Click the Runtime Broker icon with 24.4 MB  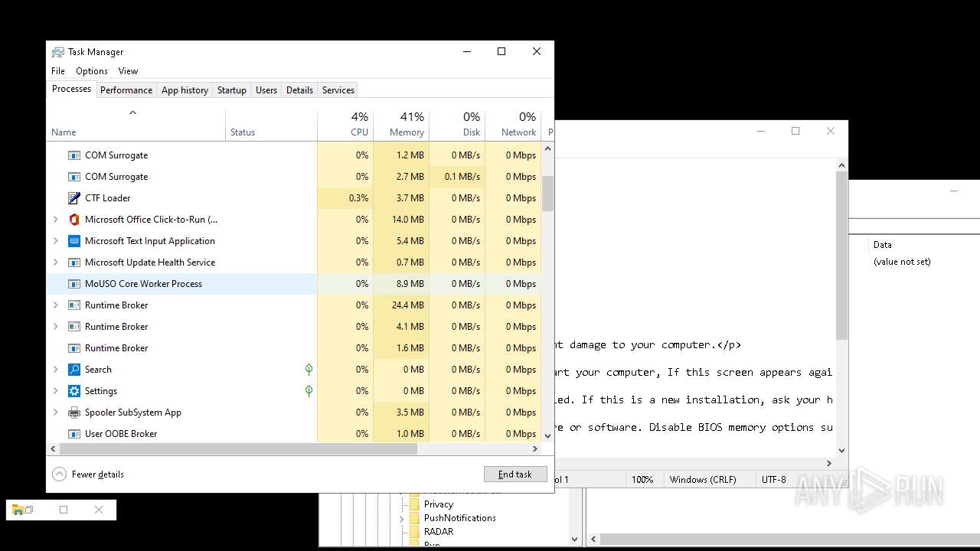(x=74, y=305)
